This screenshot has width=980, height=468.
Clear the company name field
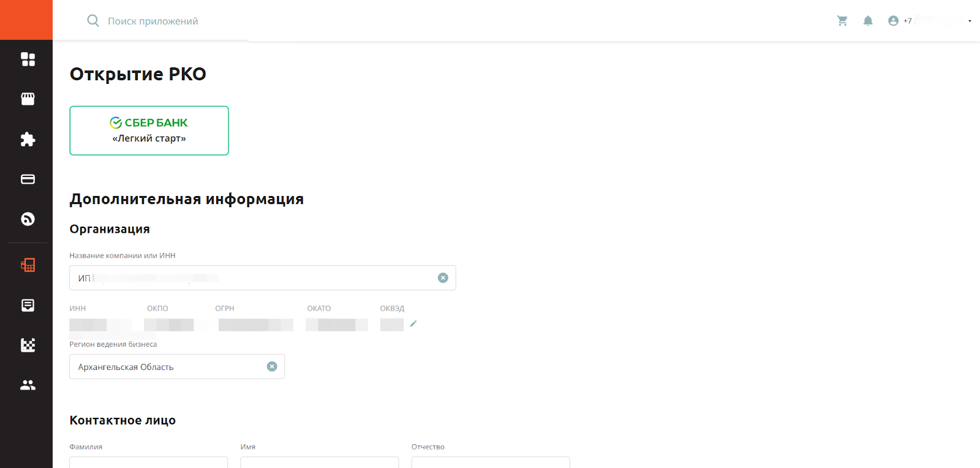(x=443, y=278)
